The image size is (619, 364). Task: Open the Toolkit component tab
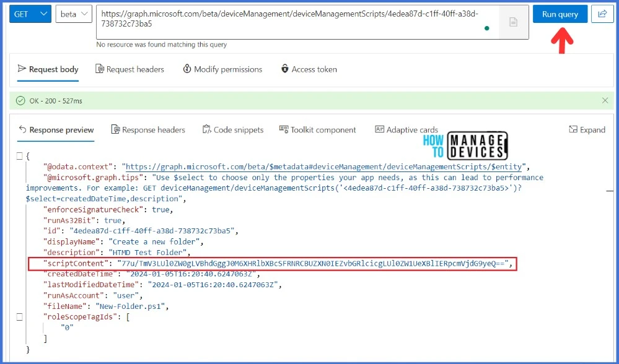coord(317,130)
